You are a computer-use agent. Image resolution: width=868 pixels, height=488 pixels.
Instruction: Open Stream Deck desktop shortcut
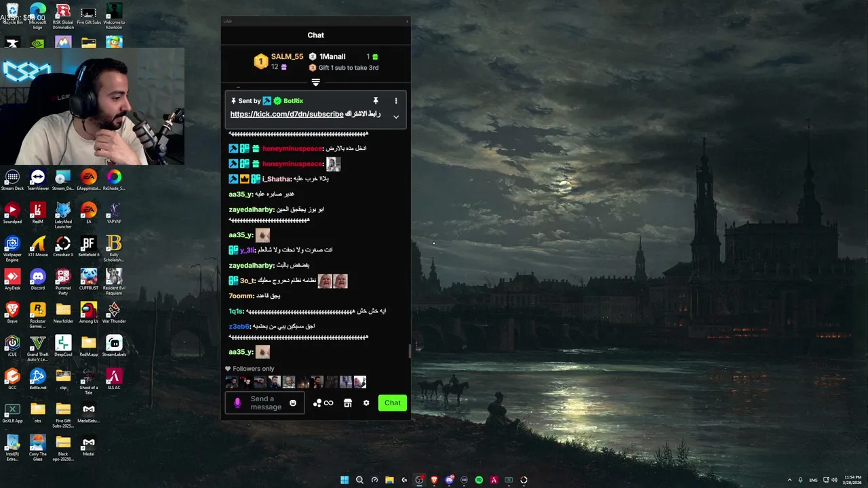click(12, 180)
